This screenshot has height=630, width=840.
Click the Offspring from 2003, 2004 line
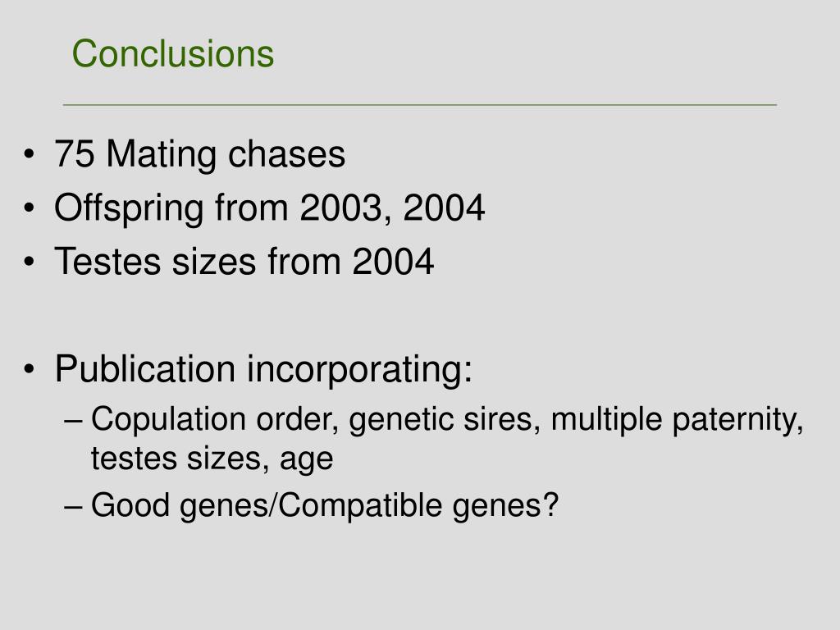[x=269, y=208]
